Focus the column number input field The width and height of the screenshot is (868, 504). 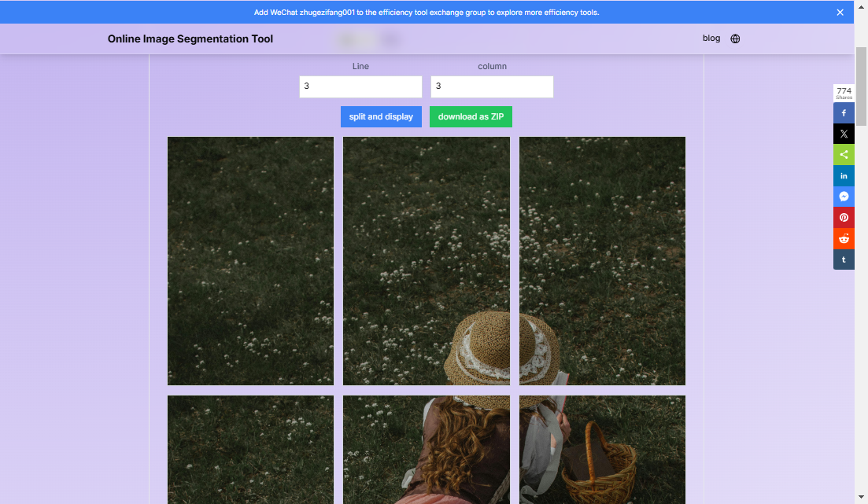tap(492, 86)
